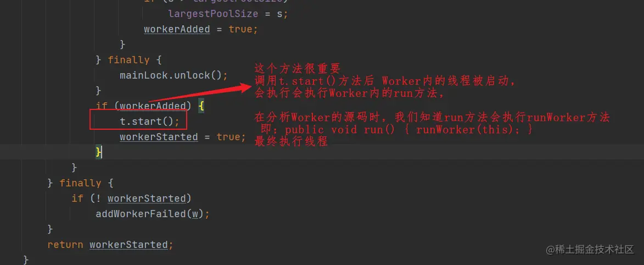The image size is (644, 265).
Task: Click the annotation line starting with 调用t.start()
Action: click(385, 81)
